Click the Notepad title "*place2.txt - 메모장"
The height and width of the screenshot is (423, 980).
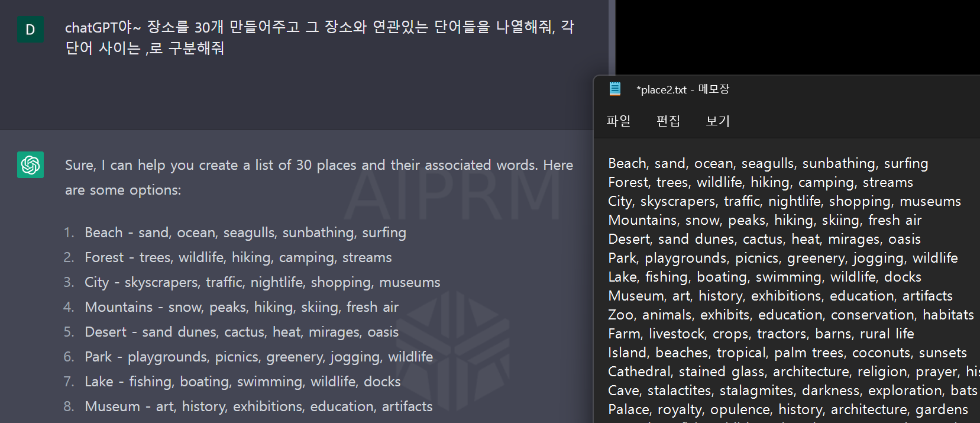(x=683, y=89)
